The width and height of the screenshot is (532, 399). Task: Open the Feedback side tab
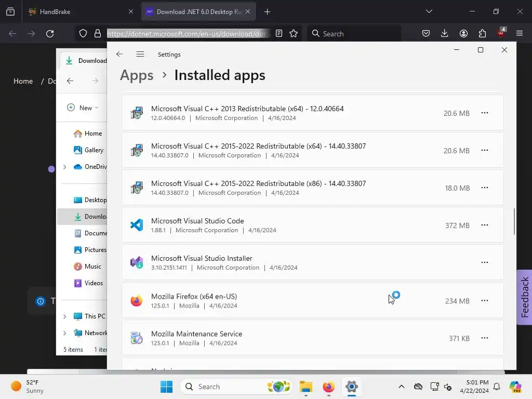[x=525, y=297]
